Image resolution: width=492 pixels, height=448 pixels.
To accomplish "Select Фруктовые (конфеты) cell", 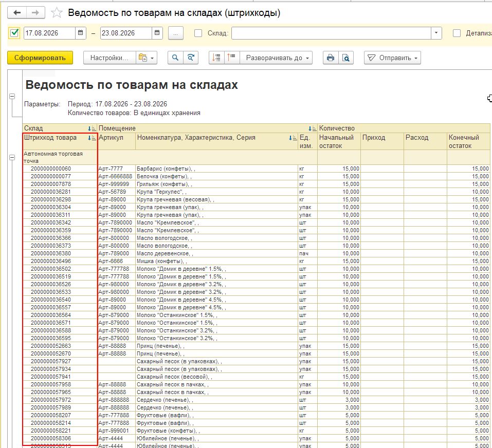I will [216, 431].
